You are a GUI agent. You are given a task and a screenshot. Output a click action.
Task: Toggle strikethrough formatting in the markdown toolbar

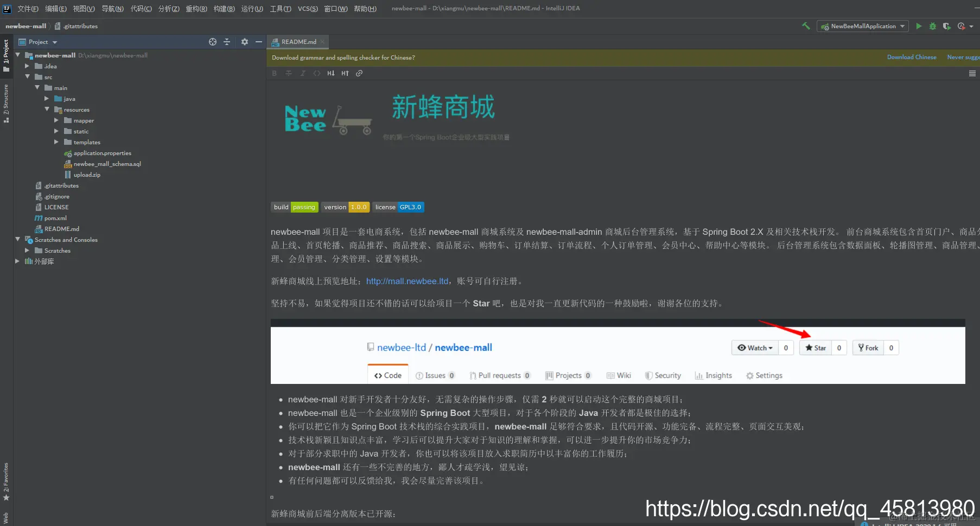tap(289, 73)
